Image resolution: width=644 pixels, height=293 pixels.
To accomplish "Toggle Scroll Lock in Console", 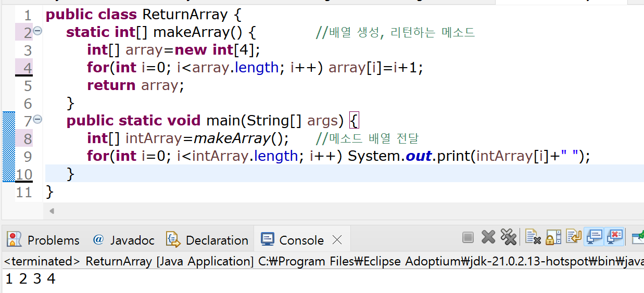I will click(553, 238).
